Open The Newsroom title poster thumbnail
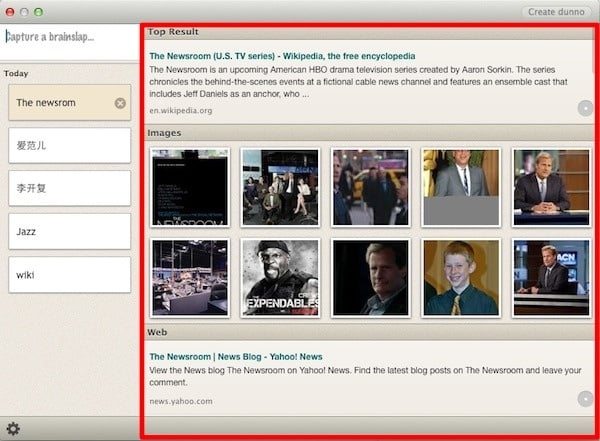This screenshot has height=441, width=600. pos(190,187)
